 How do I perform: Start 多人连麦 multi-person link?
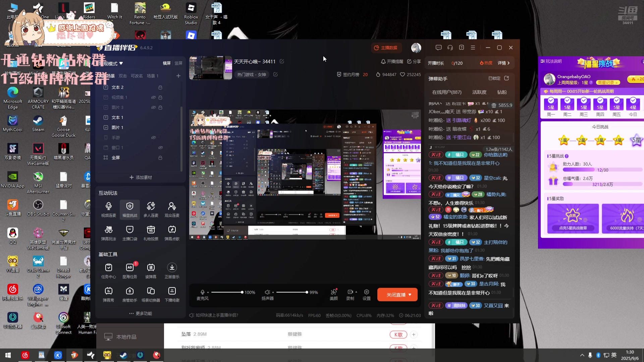point(151,209)
